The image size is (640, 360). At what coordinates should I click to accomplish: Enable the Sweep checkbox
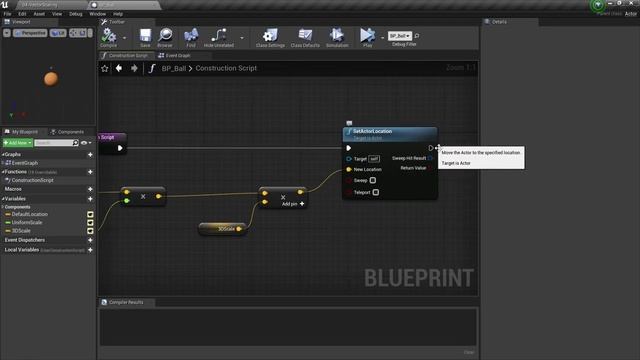pos(373,180)
